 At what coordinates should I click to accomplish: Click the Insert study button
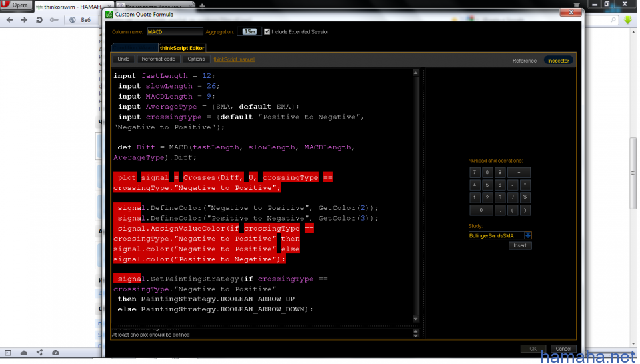tap(519, 245)
